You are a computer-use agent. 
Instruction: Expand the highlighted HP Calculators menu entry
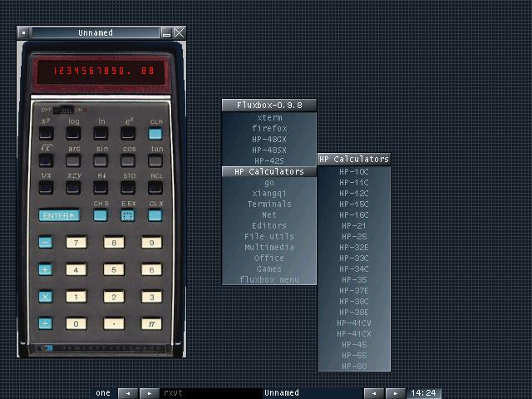pos(269,172)
